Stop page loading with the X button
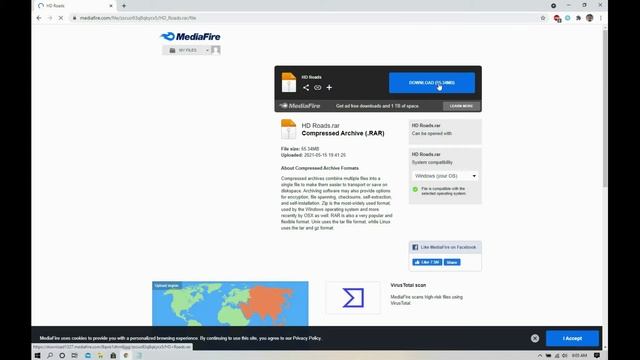640x360 pixels. pos(61,18)
